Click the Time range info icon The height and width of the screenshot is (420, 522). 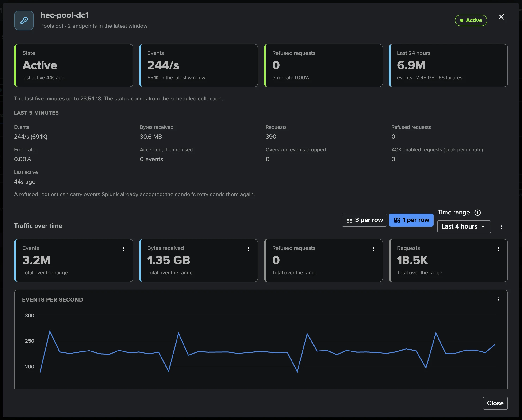click(x=477, y=213)
